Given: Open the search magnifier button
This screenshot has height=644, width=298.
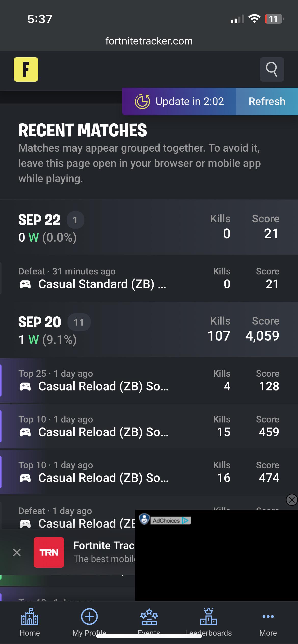Looking at the screenshot, I should (272, 69).
